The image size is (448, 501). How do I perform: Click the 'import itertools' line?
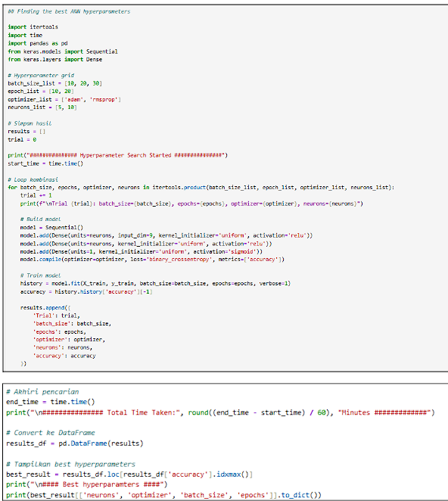(x=33, y=27)
